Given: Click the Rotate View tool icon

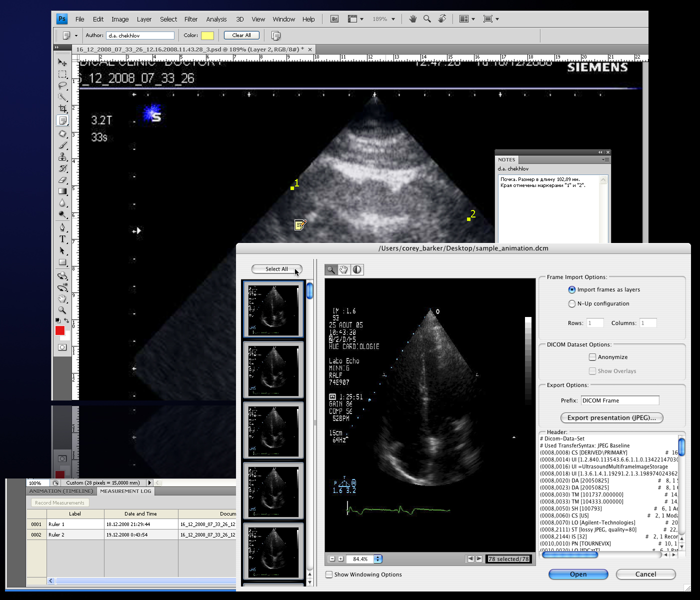Looking at the screenshot, I should tap(442, 19).
